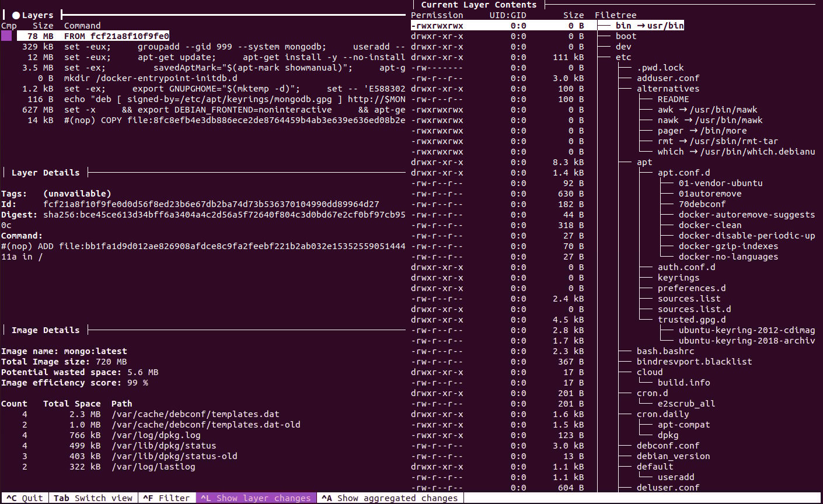
Task: Select the build.info file
Action: pos(683,383)
